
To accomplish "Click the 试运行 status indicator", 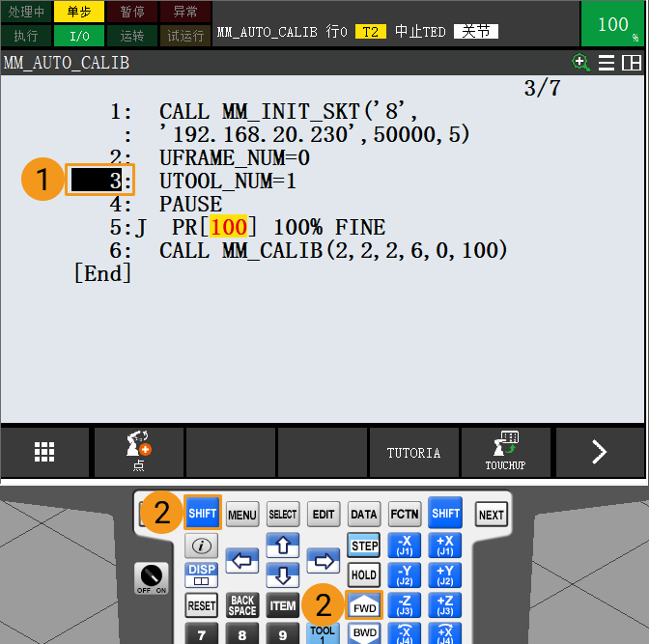I will [185, 36].
